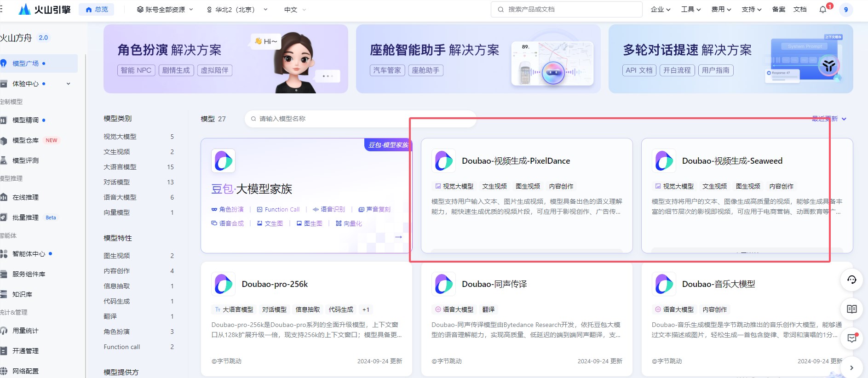Open the 华北2（北京）region selector

tap(237, 9)
